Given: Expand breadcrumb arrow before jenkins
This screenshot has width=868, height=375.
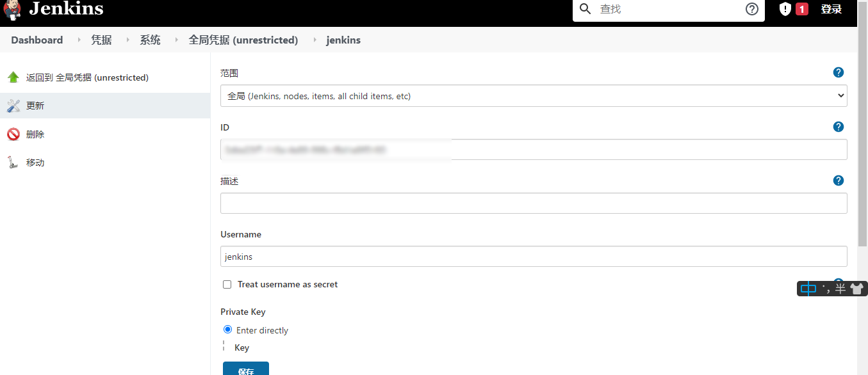Looking at the screenshot, I should pos(314,40).
